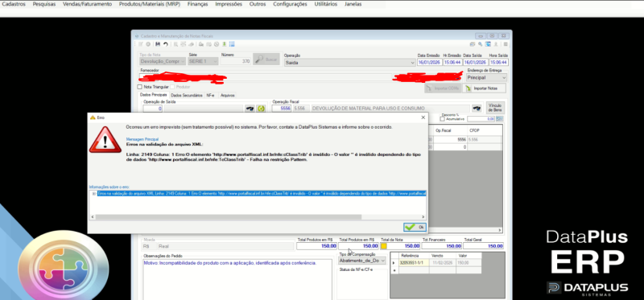Click binoculars icon beside Operação Fiscal description
The width and height of the screenshot is (644, 300).
(477, 109)
